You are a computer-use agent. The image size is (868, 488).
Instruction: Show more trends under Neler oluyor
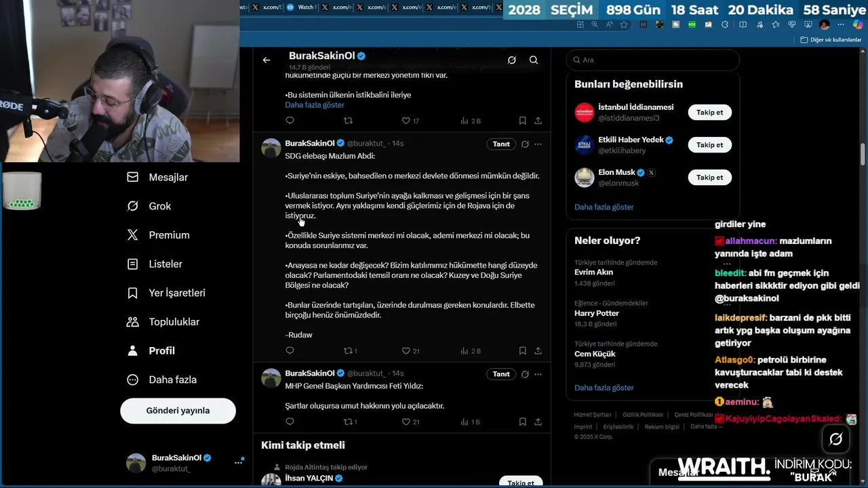604,388
